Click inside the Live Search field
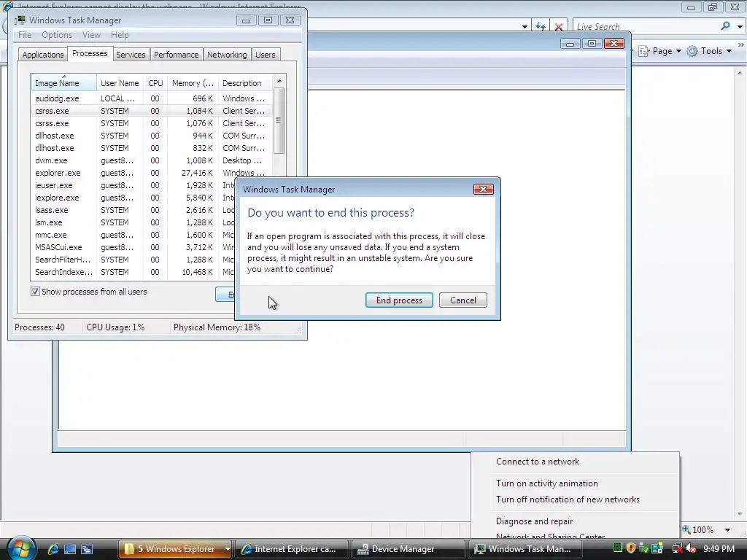The width and height of the screenshot is (747, 560). [x=646, y=27]
